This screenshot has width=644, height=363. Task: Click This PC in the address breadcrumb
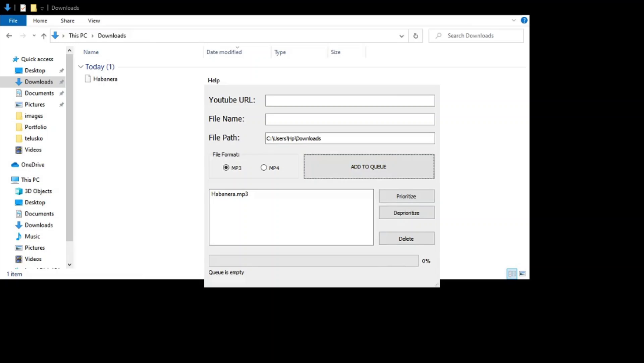pos(78,36)
